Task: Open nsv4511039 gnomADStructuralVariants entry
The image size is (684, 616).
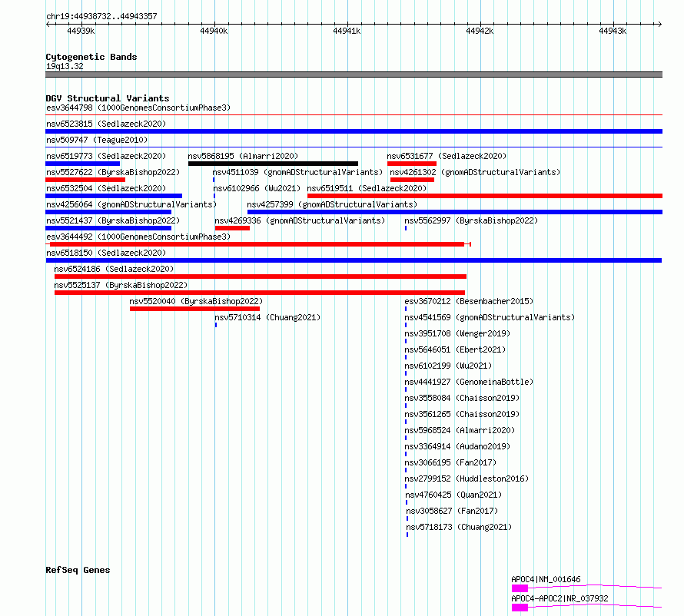Action: tap(297, 172)
